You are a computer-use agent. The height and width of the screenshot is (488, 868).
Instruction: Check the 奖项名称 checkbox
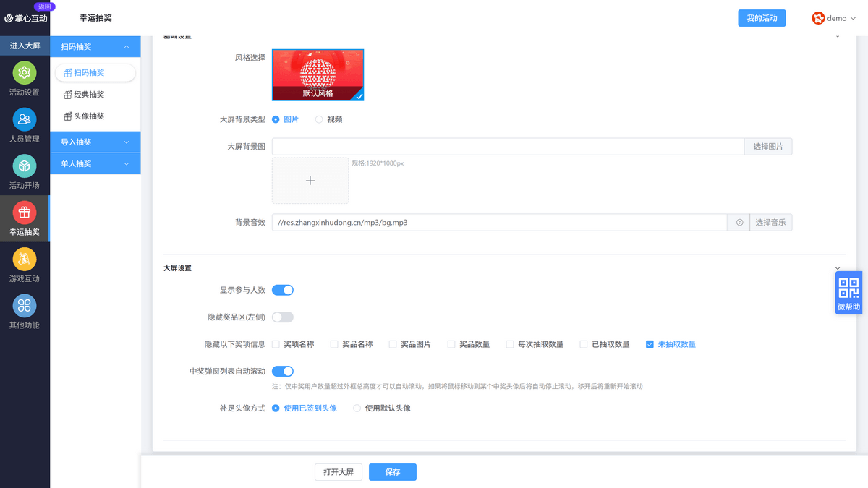click(276, 344)
